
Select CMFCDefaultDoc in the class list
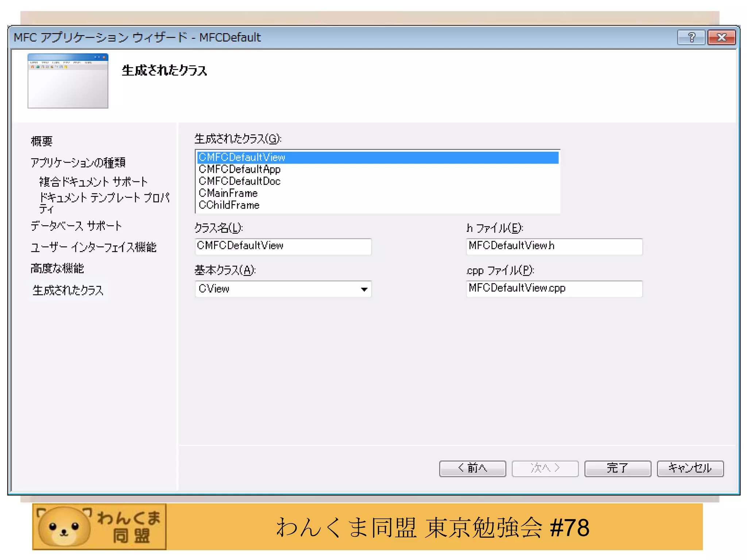(240, 182)
